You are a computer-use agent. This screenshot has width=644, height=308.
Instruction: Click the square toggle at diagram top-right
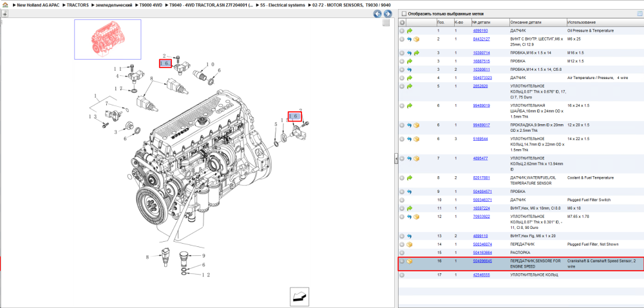click(386, 23)
